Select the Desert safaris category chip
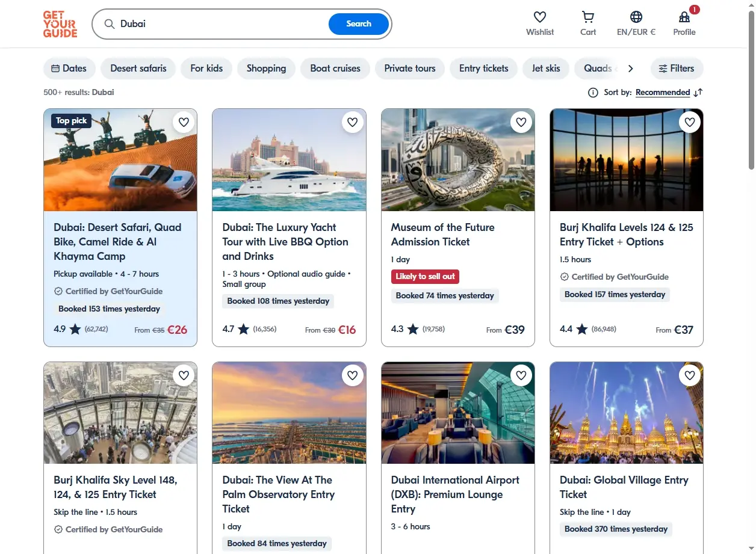 click(138, 69)
